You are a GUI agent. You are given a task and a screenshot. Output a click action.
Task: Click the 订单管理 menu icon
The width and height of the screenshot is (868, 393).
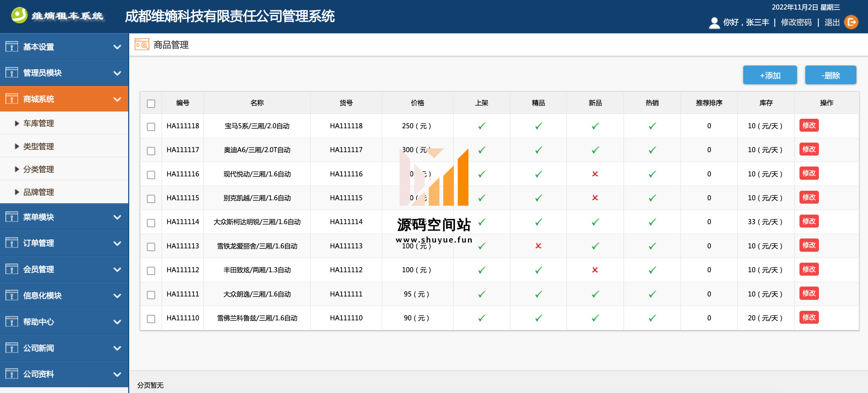(x=12, y=243)
